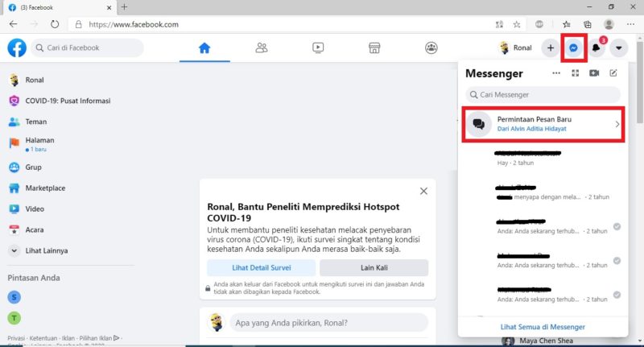
Task: Reload the page
Action: pyautogui.click(x=55, y=24)
